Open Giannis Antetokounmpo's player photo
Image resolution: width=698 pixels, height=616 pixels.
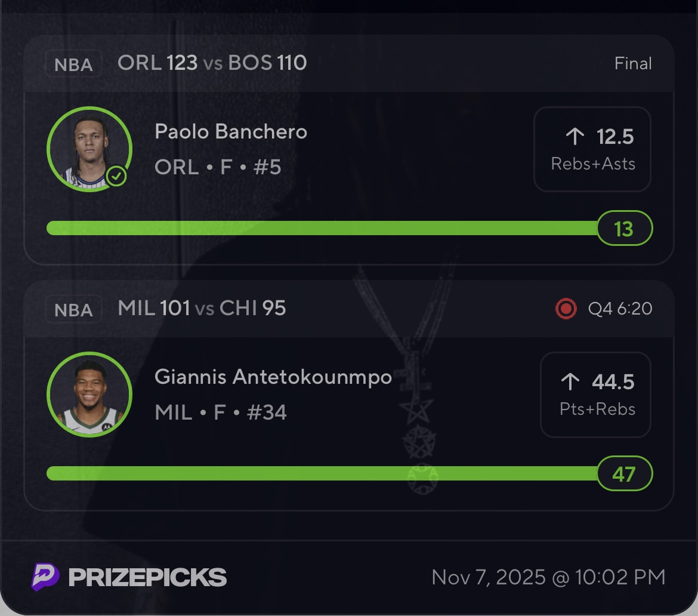coord(89,394)
